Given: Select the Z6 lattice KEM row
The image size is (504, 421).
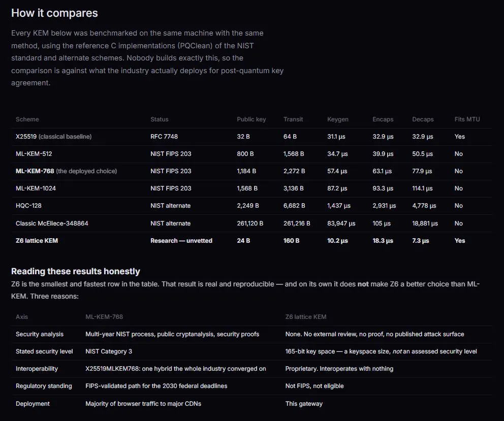Looking at the screenshot, I should pyautogui.click(x=251, y=241).
